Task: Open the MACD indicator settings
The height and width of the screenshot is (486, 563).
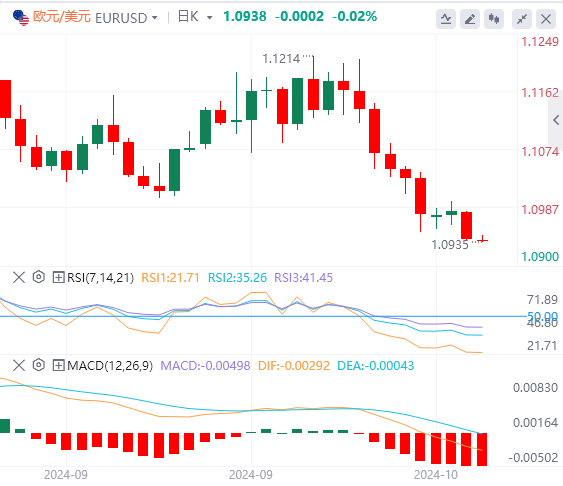Action: click(39, 365)
